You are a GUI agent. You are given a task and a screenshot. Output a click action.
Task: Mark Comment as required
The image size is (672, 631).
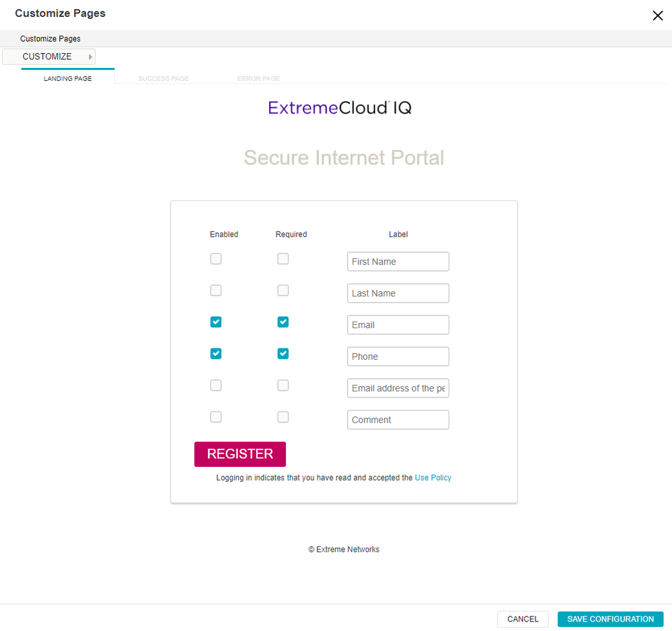283,417
